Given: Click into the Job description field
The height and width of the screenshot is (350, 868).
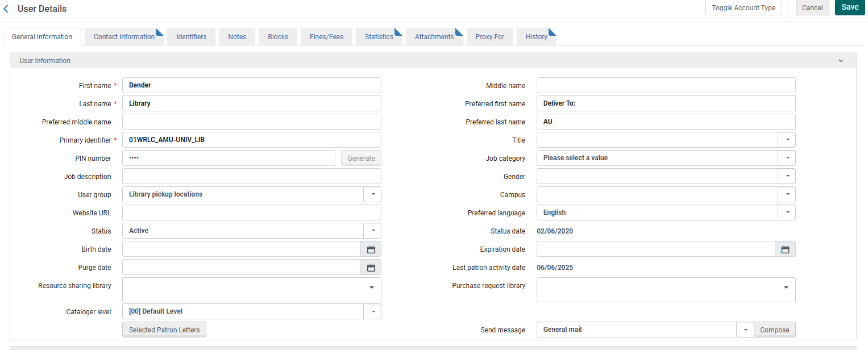Looking at the screenshot, I should pyautogui.click(x=251, y=176).
